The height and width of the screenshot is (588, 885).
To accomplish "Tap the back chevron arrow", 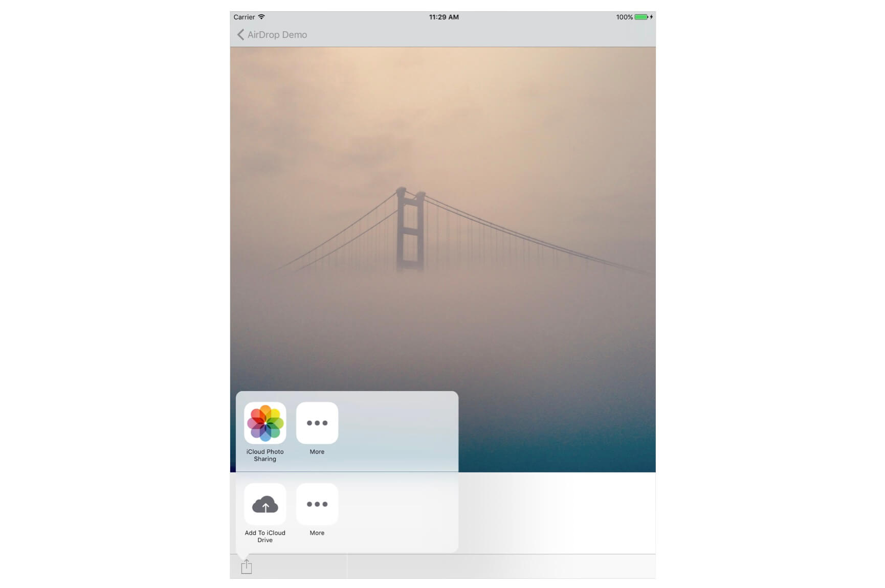I will point(240,35).
